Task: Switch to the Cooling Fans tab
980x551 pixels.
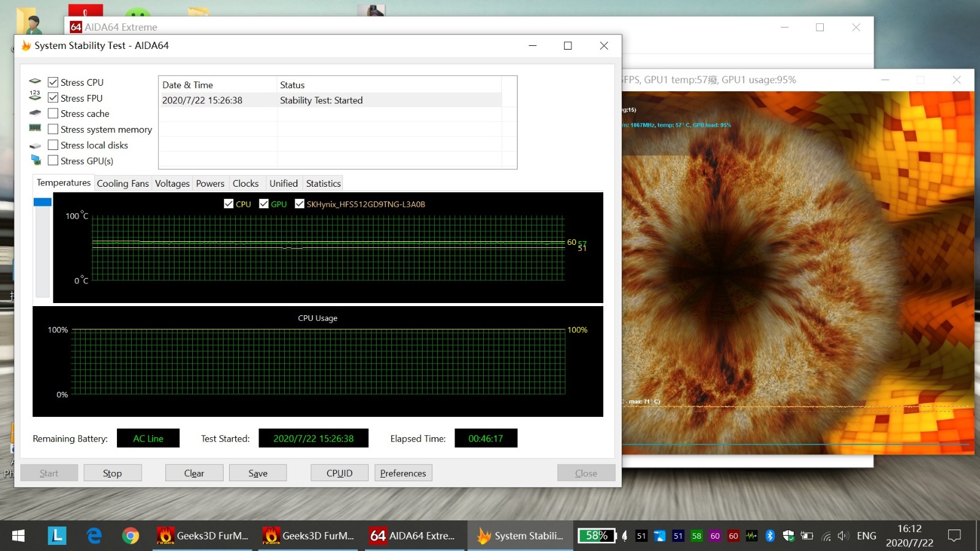Action: [123, 184]
